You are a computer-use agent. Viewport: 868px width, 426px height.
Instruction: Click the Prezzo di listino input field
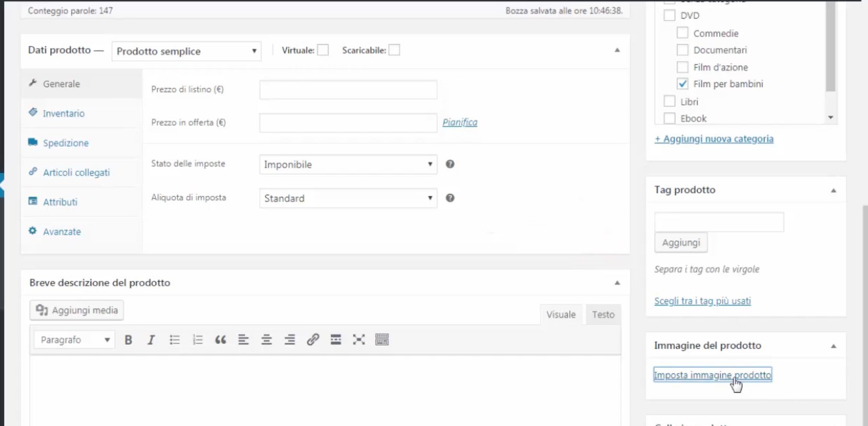[348, 90]
